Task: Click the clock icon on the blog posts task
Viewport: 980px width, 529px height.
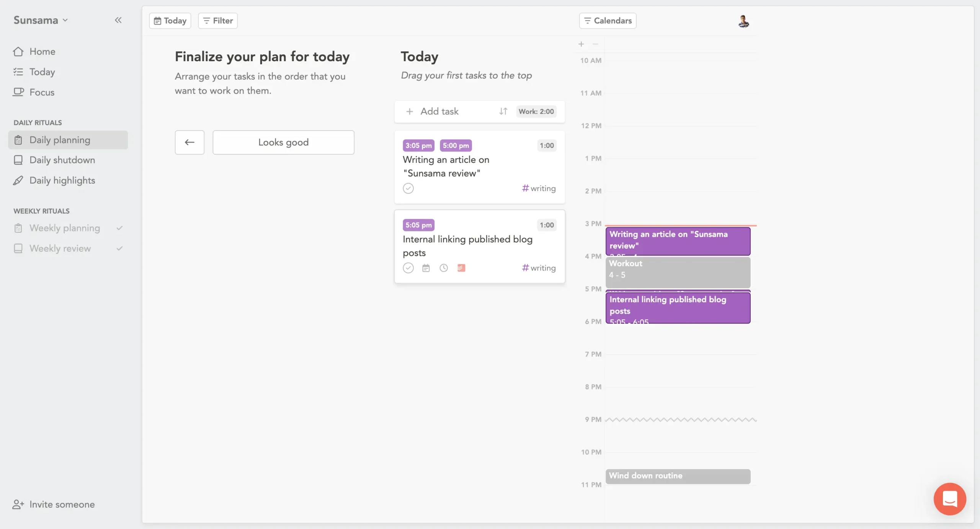Action: 444,268
